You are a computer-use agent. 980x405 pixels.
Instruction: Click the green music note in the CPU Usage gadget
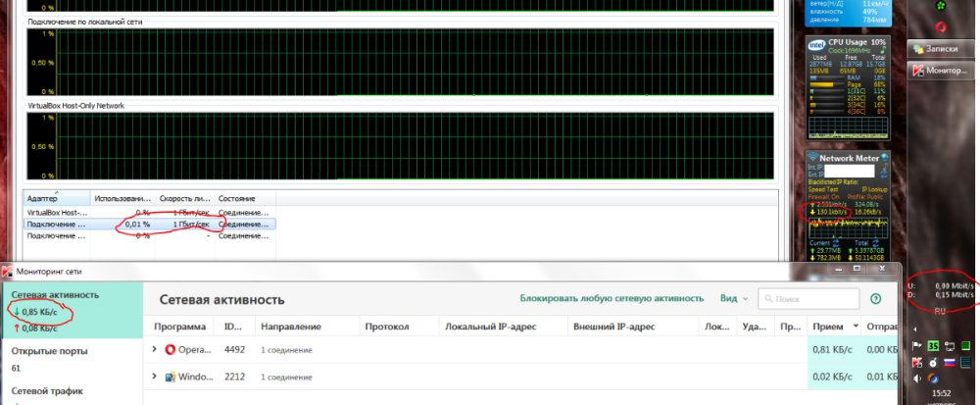(x=882, y=49)
